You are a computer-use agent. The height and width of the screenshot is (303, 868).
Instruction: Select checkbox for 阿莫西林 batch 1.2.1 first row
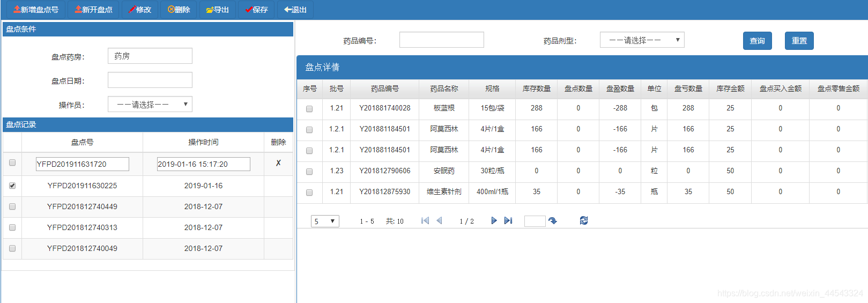(309, 130)
